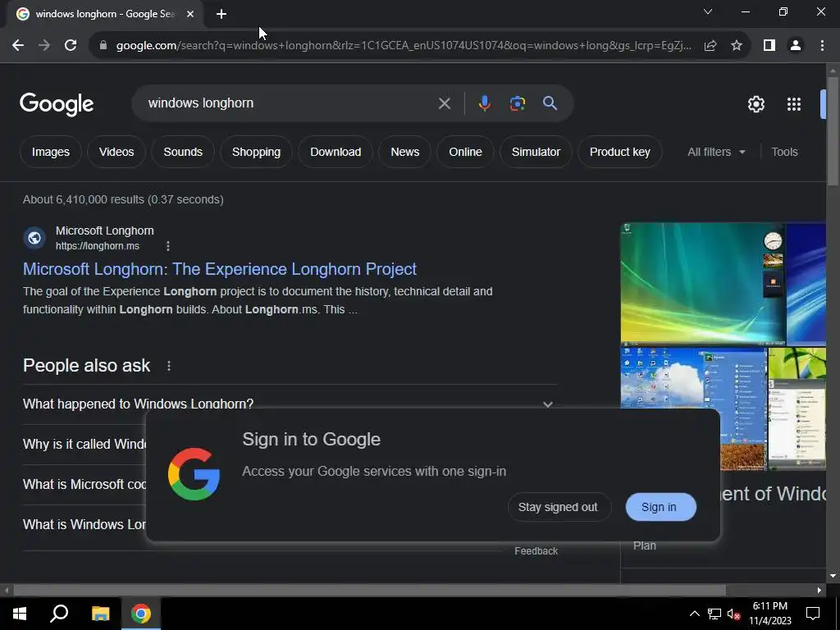This screenshot has height=630, width=840.
Task: Select the Download filter chip
Action: [336, 152]
